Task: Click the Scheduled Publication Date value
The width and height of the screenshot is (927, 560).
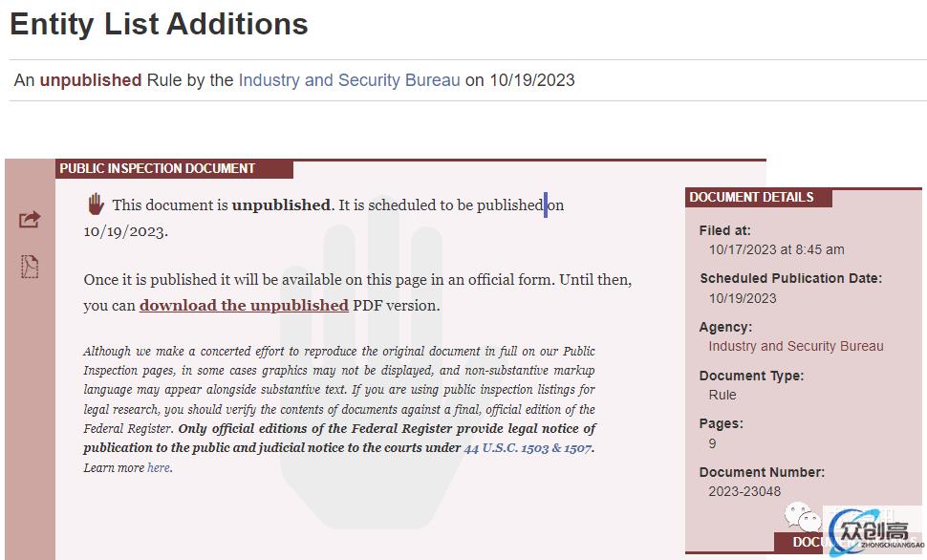Action: 743,298
